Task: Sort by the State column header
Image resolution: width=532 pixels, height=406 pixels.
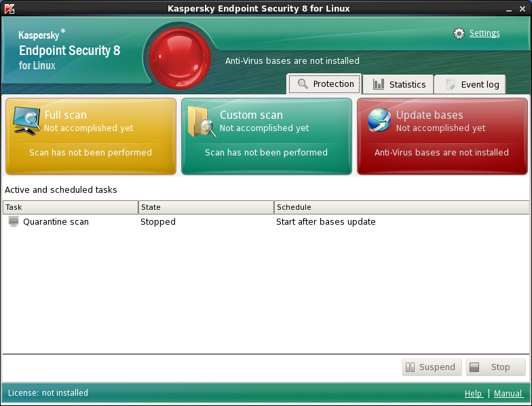Action: [x=206, y=207]
